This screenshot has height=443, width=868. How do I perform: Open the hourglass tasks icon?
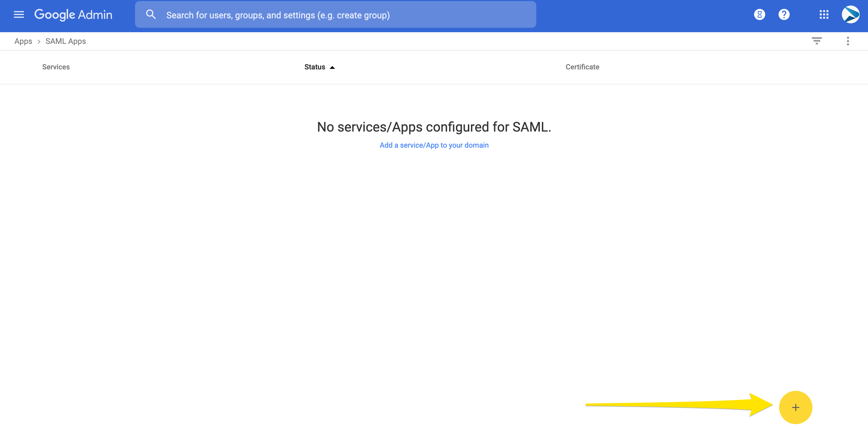pos(759,14)
